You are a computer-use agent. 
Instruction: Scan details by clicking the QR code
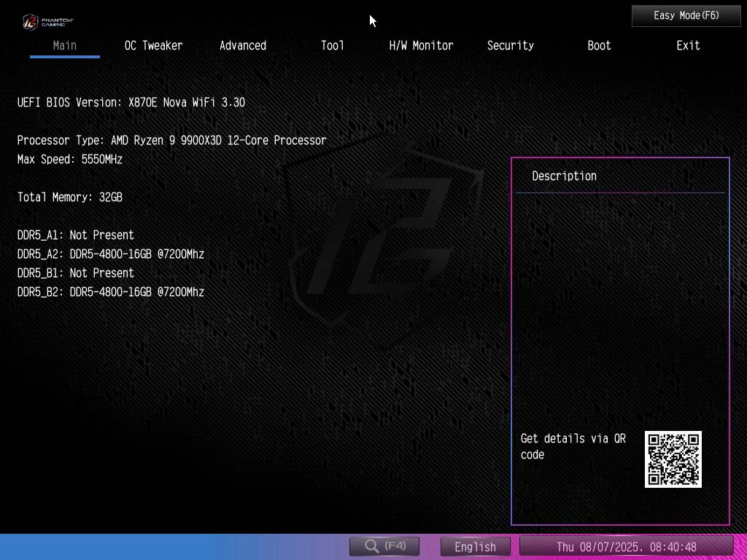tap(673, 459)
